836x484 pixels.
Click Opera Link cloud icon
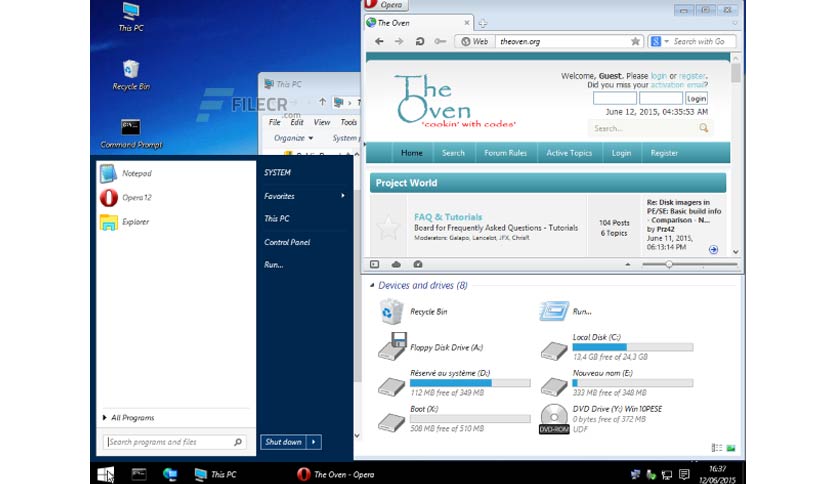[396, 264]
